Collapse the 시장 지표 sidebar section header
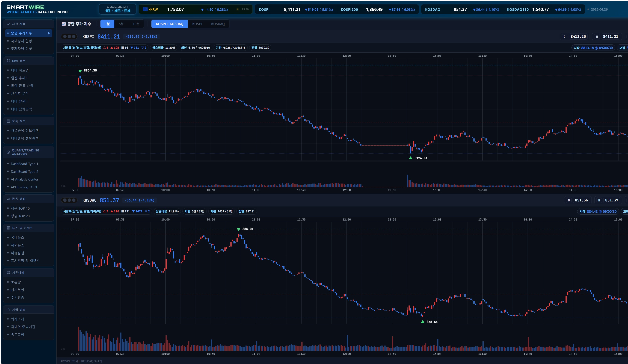Image resolution: width=628 pixels, height=364 pixels. point(29,24)
